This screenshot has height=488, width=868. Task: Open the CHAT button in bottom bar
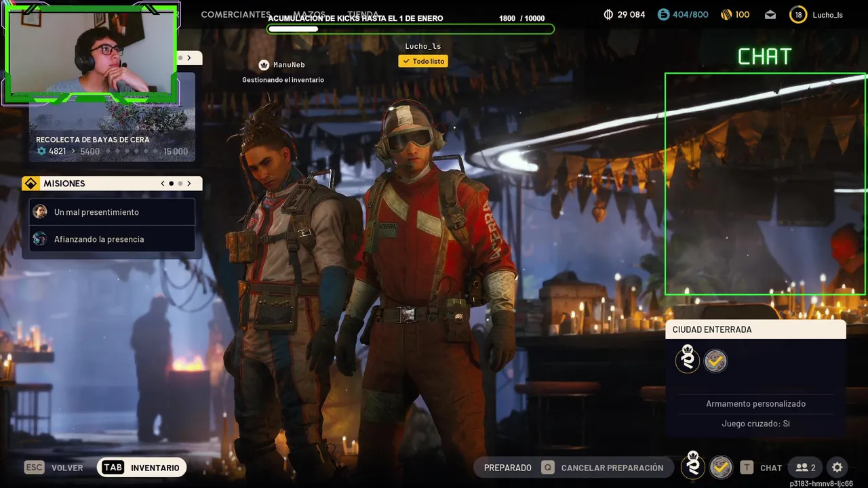[771, 468]
